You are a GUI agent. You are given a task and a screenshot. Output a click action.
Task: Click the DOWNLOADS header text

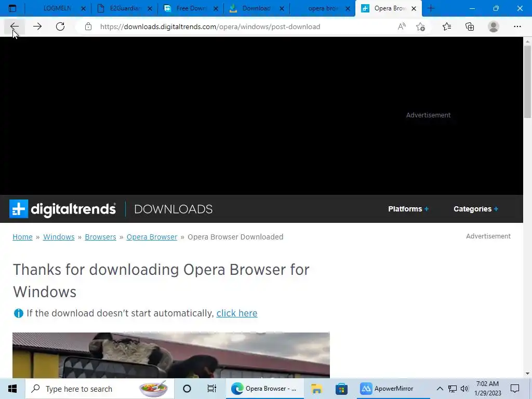(174, 209)
